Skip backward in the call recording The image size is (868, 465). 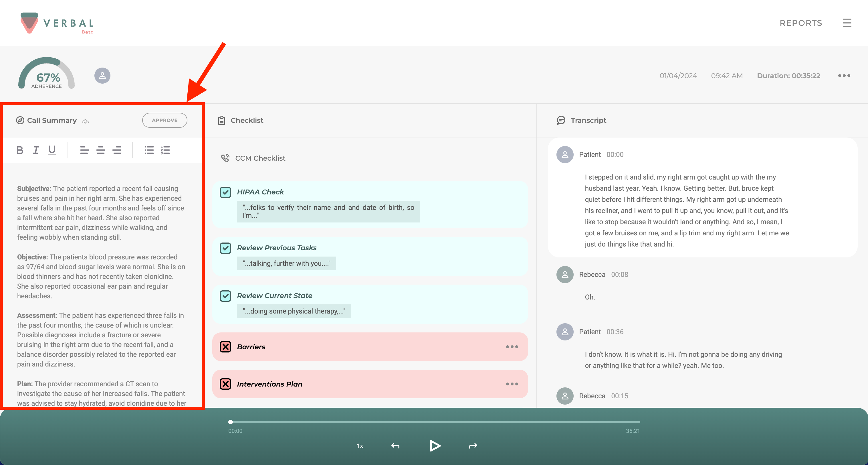[395, 446]
